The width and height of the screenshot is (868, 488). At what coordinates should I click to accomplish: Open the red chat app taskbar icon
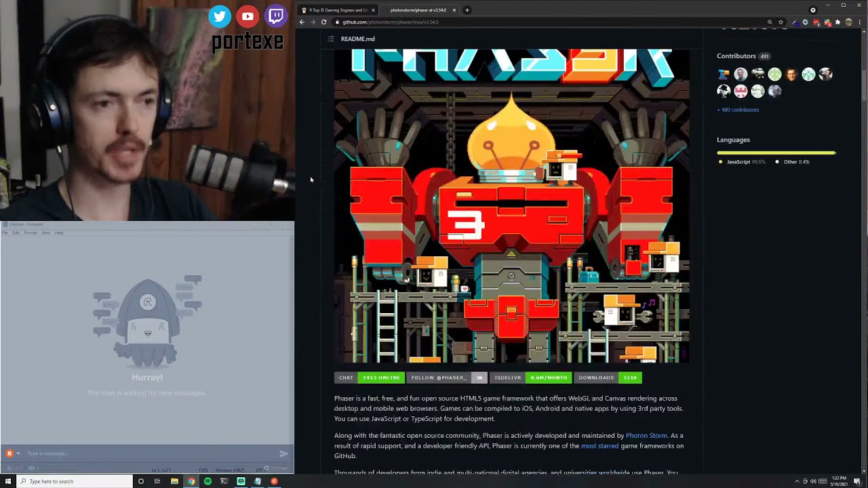[x=274, y=481]
